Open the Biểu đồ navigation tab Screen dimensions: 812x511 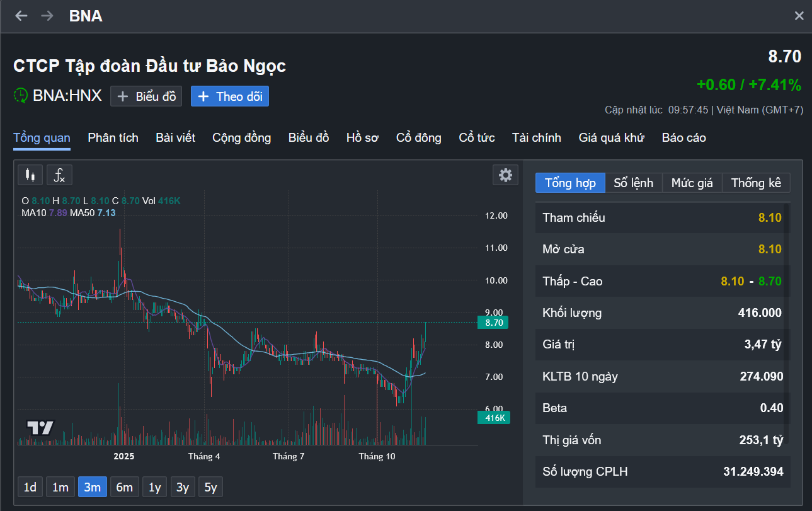[x=309, y=138]
